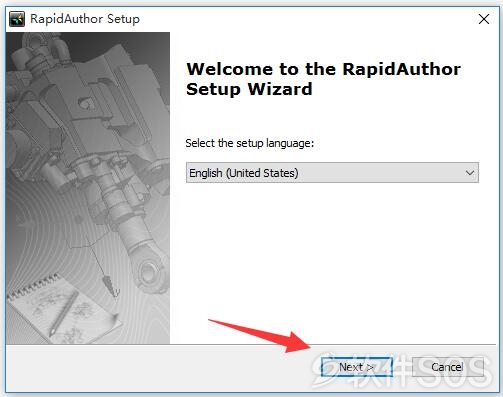Click the setup wizard banner image
This screenshot has height=397, width=503.
pyautogui.click(x=88, y=188)
